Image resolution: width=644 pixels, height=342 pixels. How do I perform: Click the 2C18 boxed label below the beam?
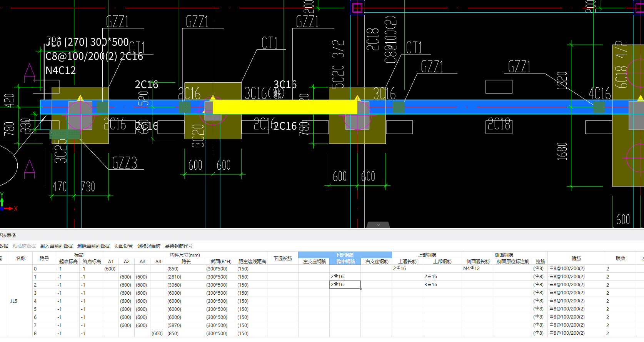(499, 125)
